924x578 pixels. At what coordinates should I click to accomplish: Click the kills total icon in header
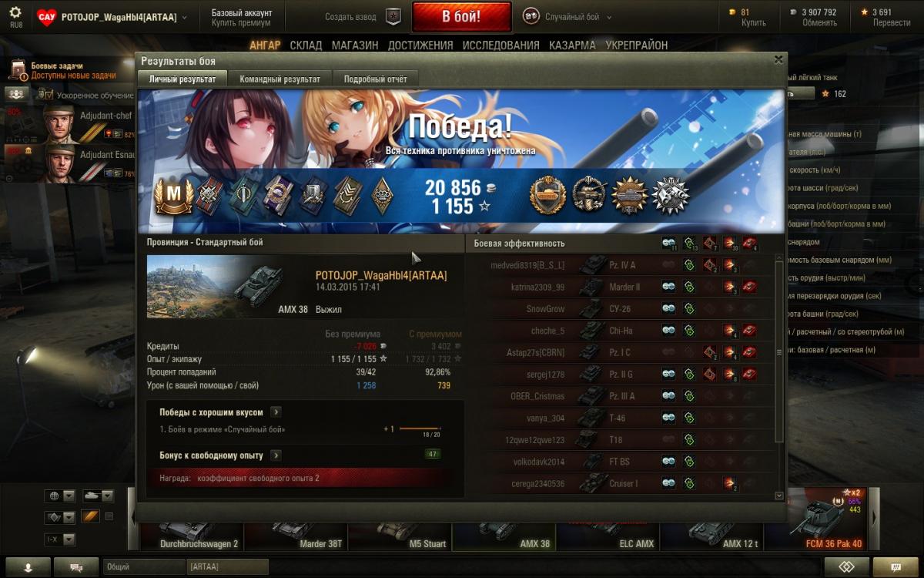point(749,244)
